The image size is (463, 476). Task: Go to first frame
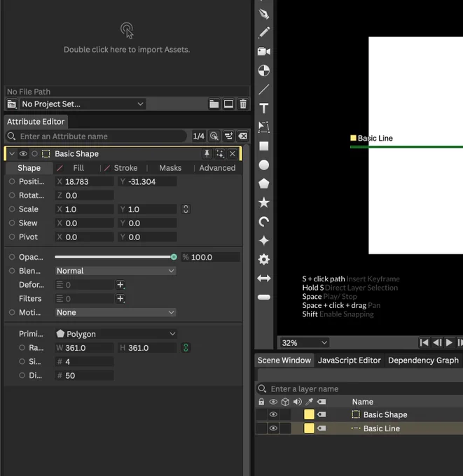(424, 343)
